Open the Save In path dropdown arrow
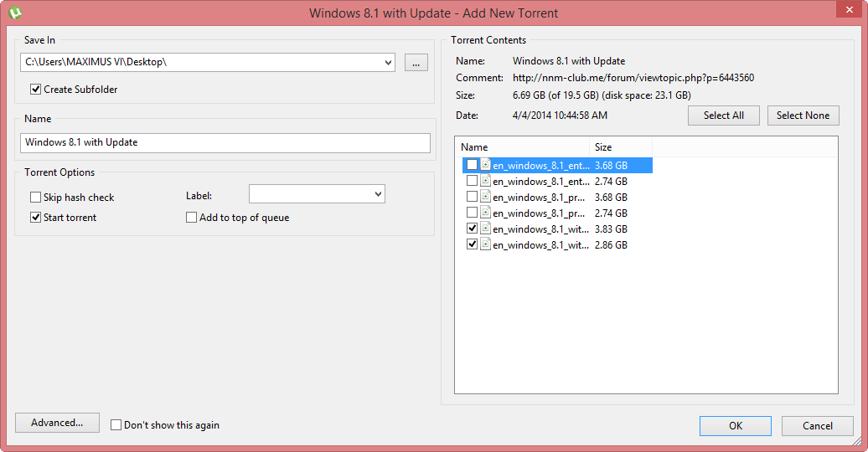 coord(388,63)
